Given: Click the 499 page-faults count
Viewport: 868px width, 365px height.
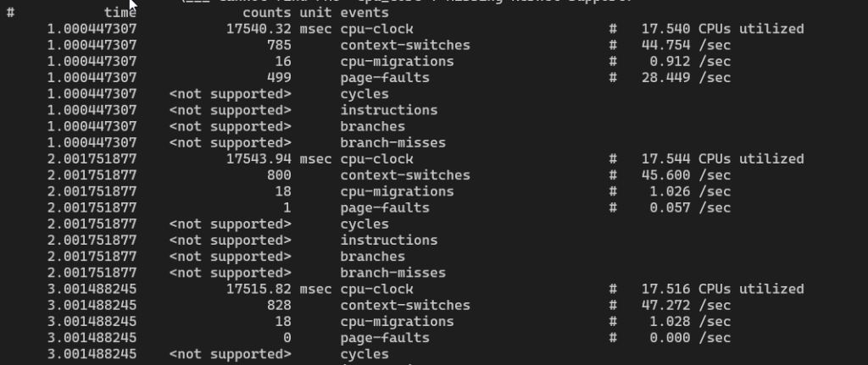Looking at the screenshot, I should pyautogui.click(x=279, y=77).
